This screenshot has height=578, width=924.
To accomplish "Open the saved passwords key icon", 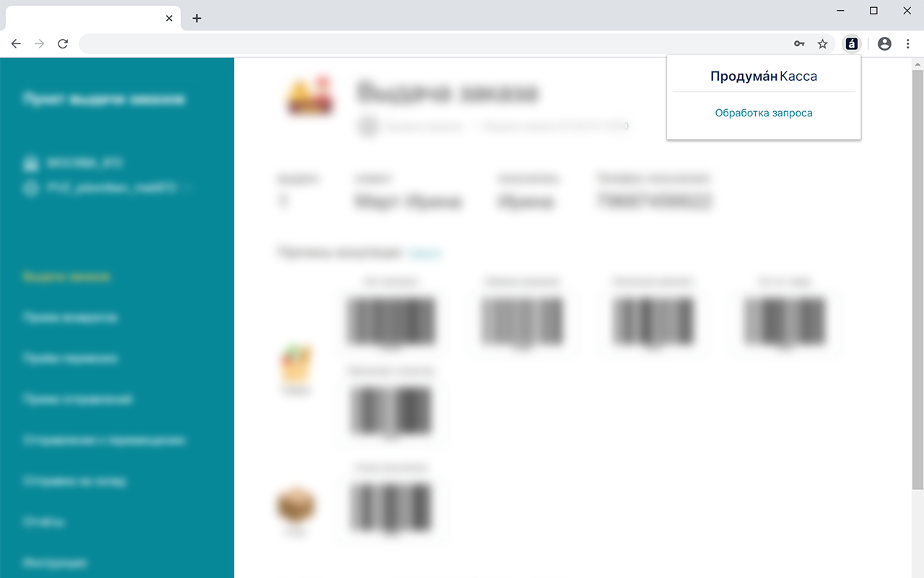I will click(799, 44).
